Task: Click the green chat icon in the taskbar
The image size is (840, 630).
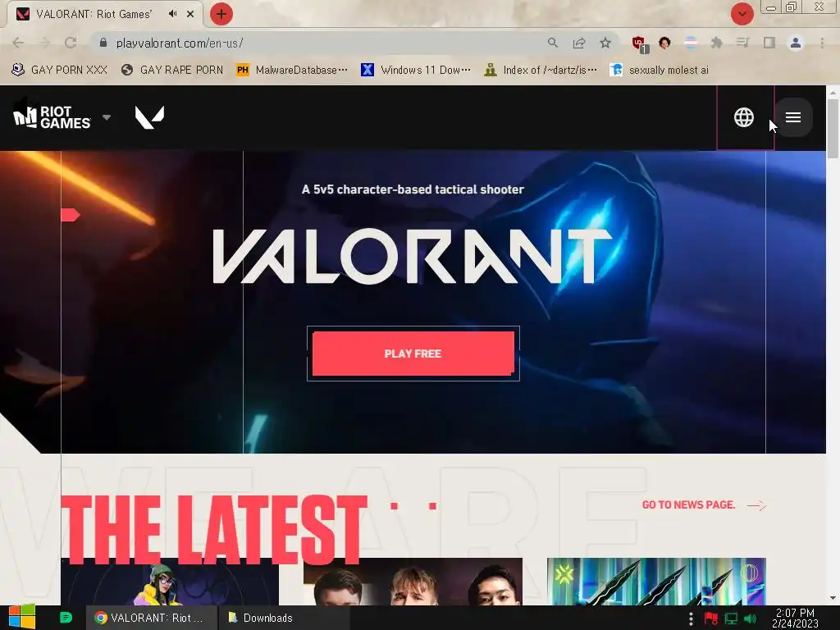Action: 66,618
